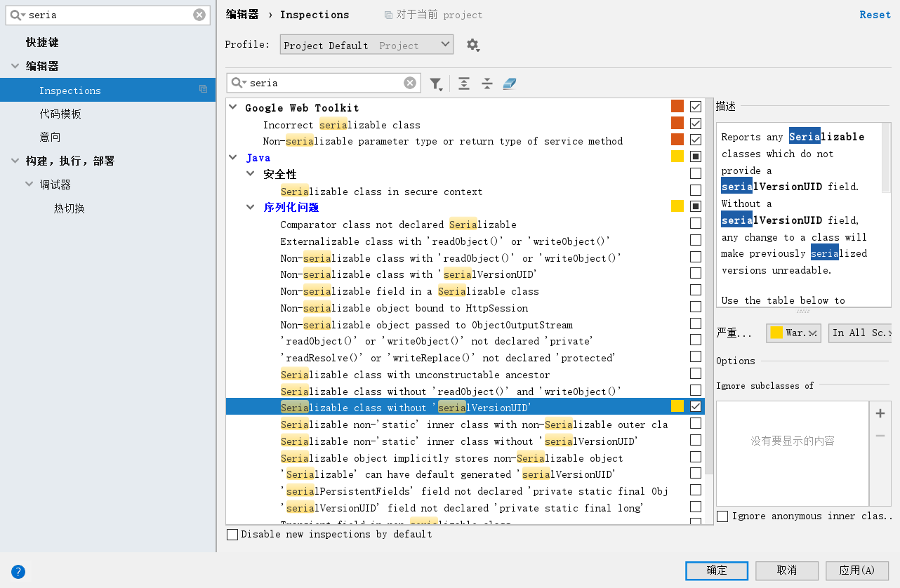Click the 取消 button
This screenshot has width=900, height=588.
coord(787,570)
